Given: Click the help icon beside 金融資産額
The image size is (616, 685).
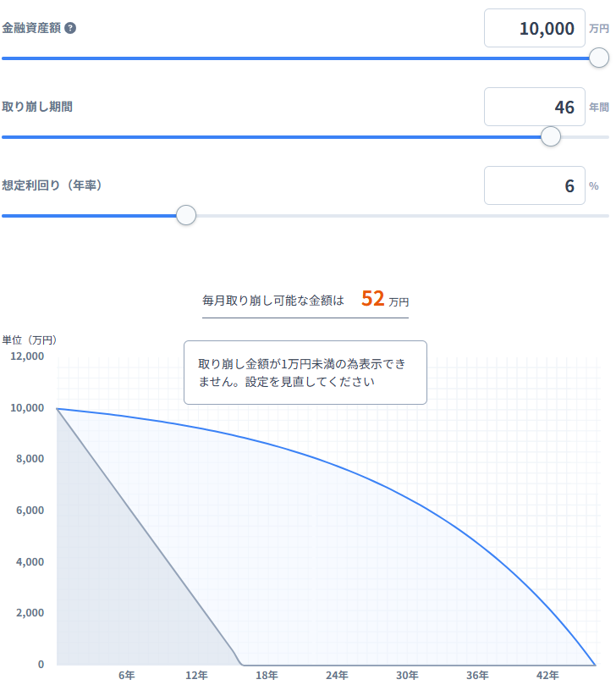Looking at the screenshot, I should [70, 28].
